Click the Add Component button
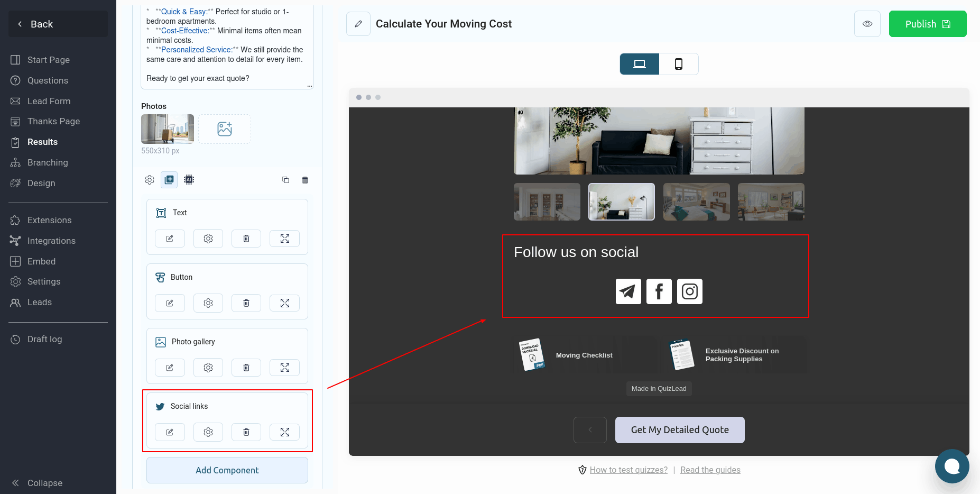 tap(227, 470)
